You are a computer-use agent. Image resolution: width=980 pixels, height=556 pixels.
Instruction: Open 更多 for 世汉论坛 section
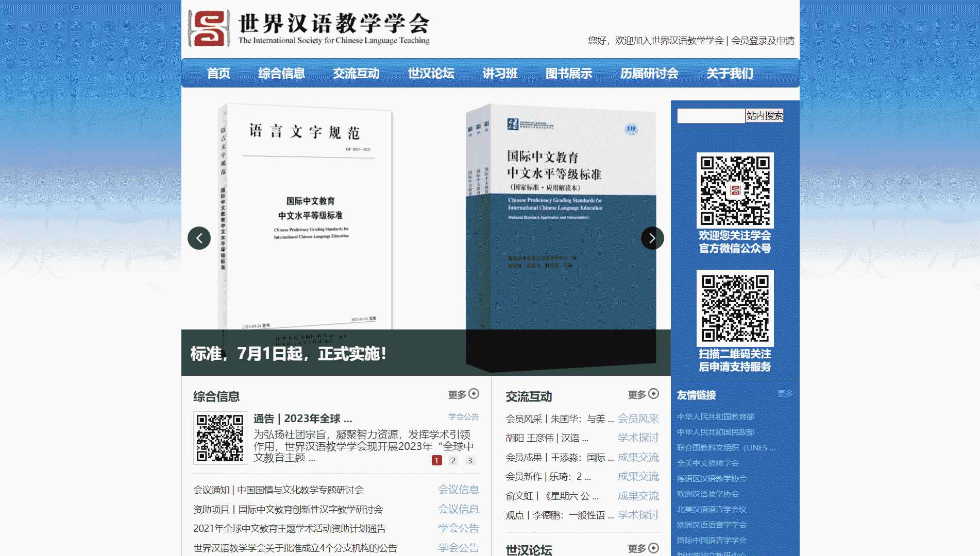coord(644,548)
